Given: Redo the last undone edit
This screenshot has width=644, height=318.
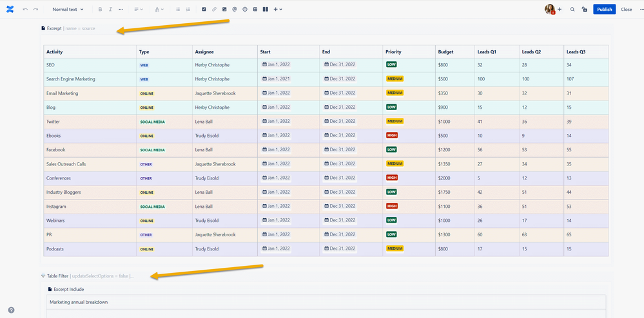Looking at the screenshot, I should (x=35, y=9).
